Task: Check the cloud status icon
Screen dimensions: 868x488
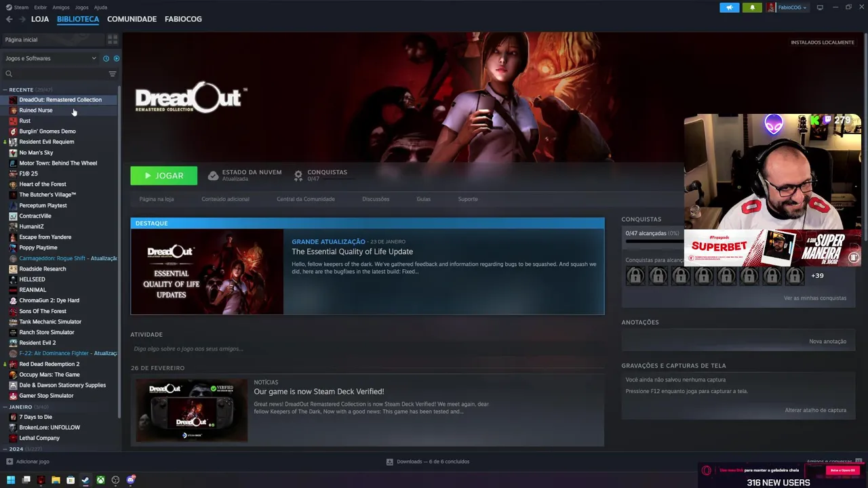Action: 213,176
